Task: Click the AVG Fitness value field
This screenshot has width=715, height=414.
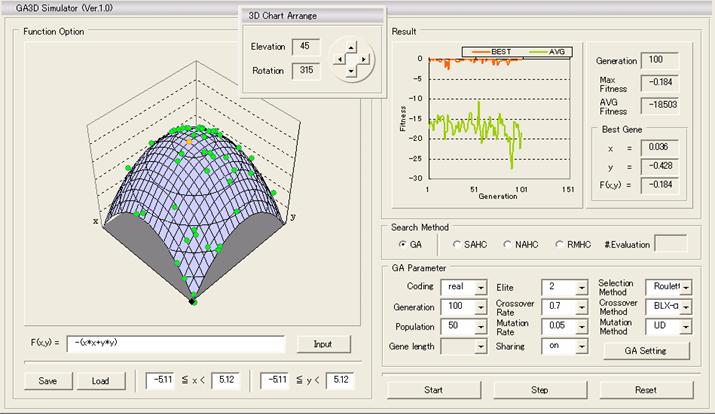Action: tap(659, 105)
